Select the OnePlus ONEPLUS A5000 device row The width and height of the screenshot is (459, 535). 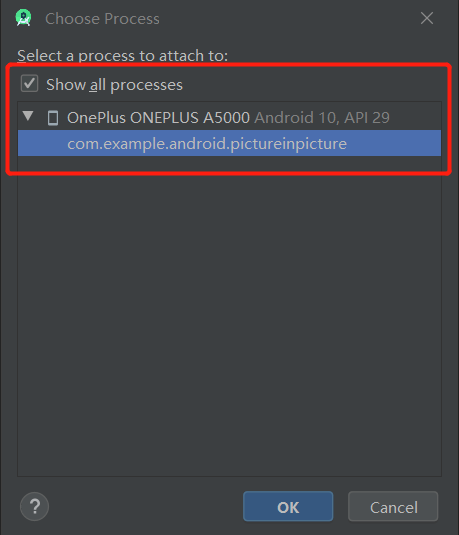[229, 117]
